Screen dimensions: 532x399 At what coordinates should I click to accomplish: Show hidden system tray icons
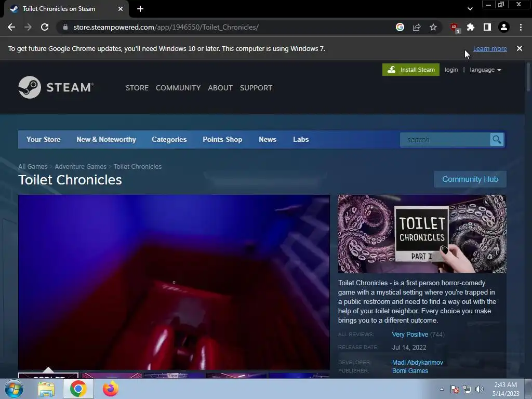pos(442,389)
